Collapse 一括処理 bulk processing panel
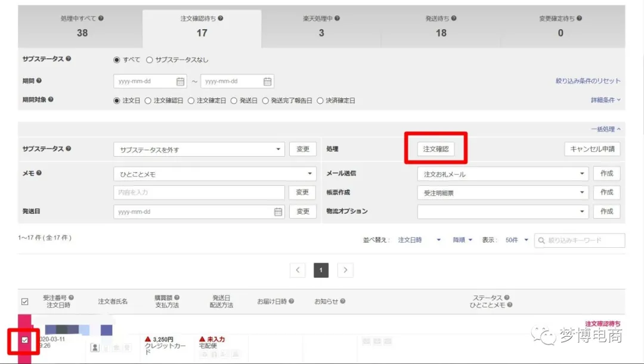This screenshot has height=364, width=644. pyautogui.click(x=606, y=129)
